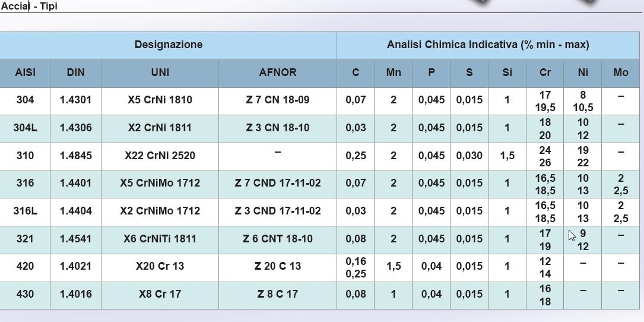Select X5 CrNiMo 1712 cell
This screenshot has width=644, height=322.
(160, 183)
